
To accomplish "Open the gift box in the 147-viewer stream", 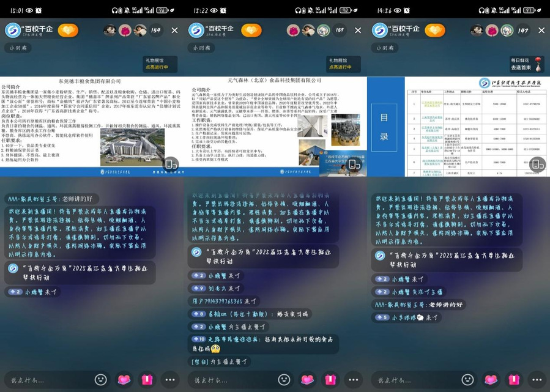I will point(514,380).
